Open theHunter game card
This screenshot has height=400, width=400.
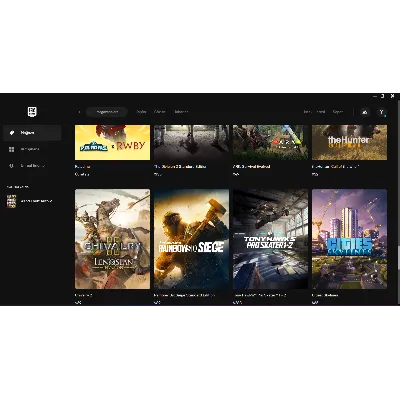[350, 142]
